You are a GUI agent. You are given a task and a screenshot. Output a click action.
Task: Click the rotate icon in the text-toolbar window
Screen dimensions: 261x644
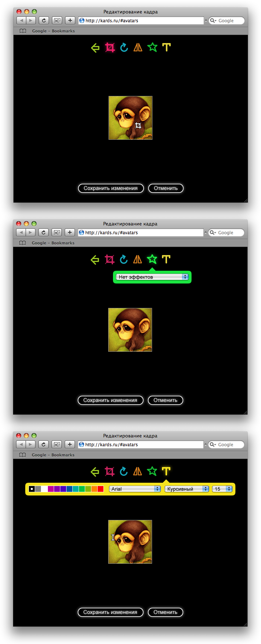pos(124,471)
